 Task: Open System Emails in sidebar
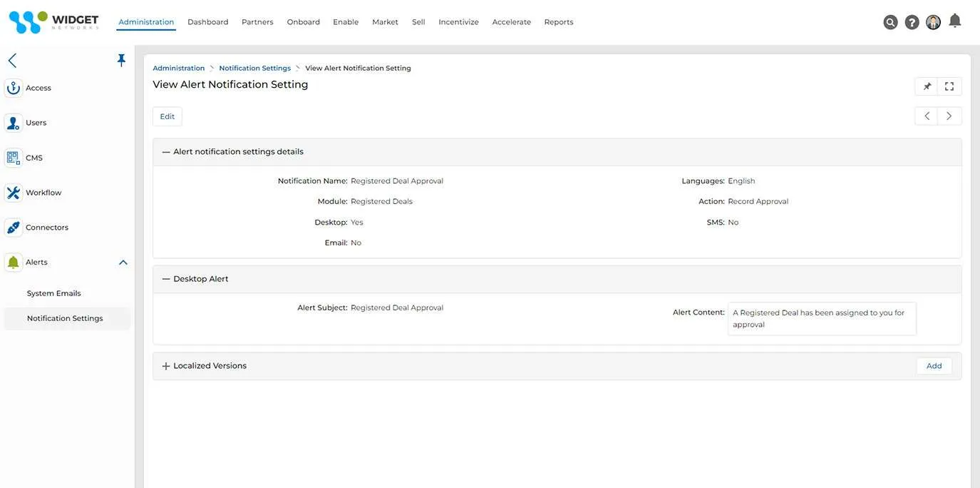click(x=54, y=293)
